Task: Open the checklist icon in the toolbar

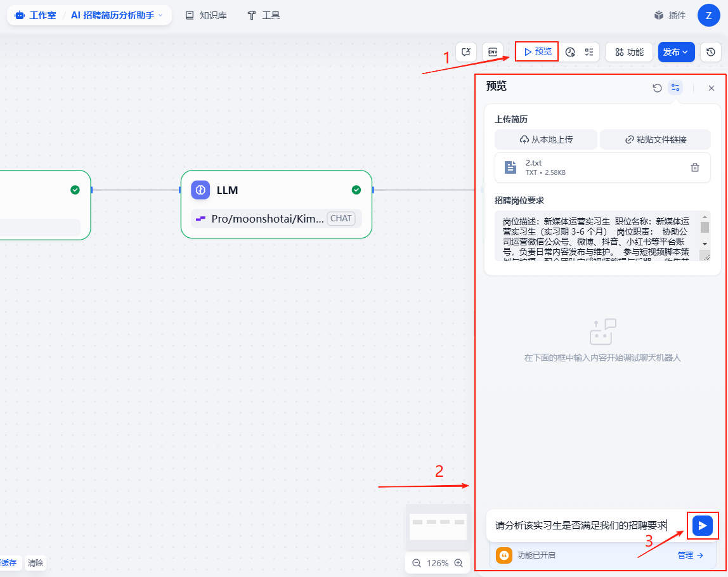Action: [x=589, y=52]
